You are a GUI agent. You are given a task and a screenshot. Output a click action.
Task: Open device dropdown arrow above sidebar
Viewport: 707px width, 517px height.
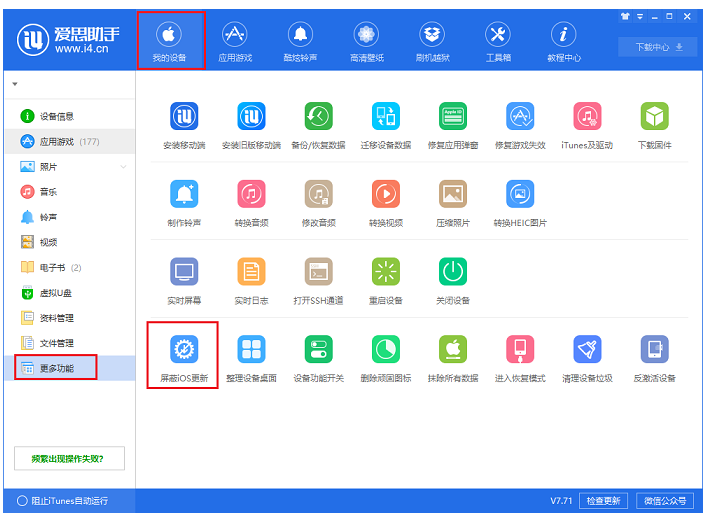click(x=15, y=84)
